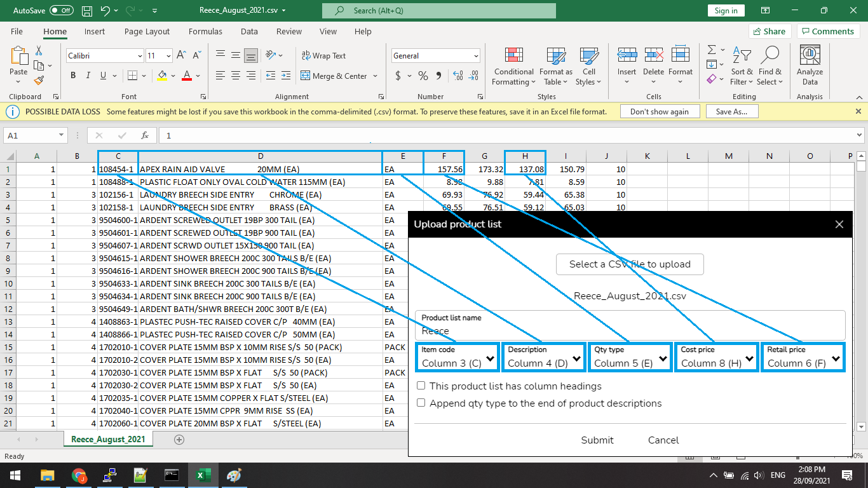Click the Font Color red swatch
Image resolution: width=868 pixels, height=488 pixels.
[x=187, y=76]
